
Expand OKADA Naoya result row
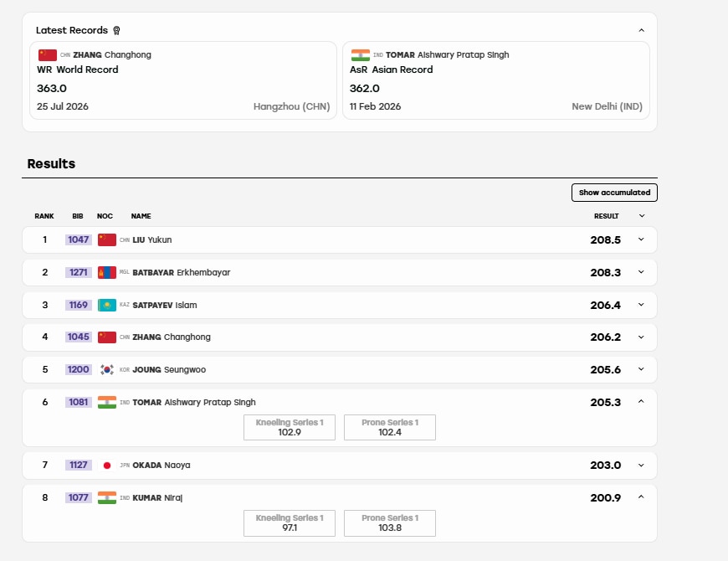641,465
